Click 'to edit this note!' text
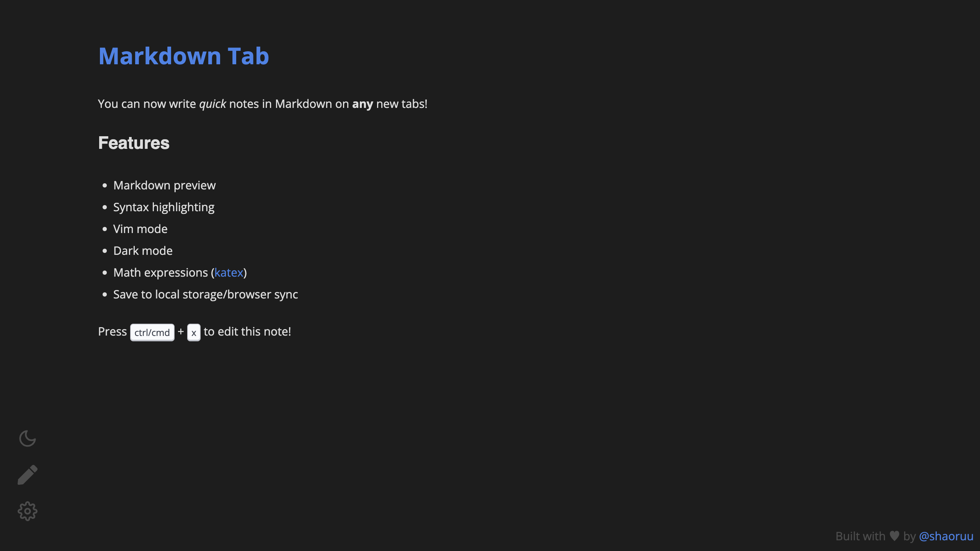980x551 pixels. [x=247, y=331]
